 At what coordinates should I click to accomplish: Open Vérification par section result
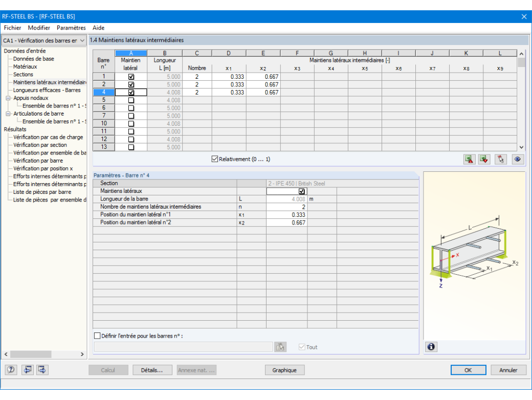(40, 145)
